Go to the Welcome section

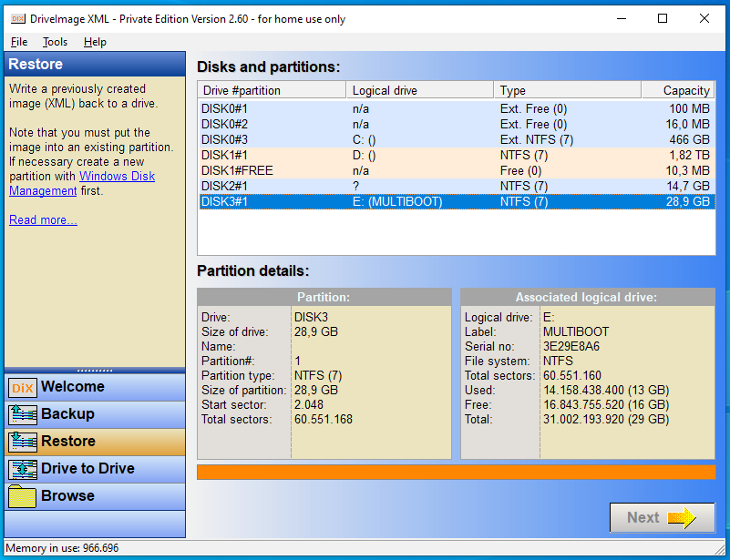[95, 387]
